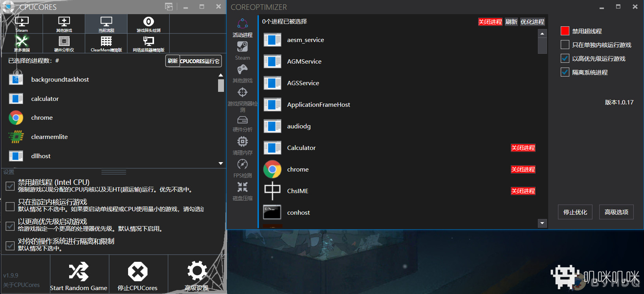Close the chrome process via 关闭进程
644x294 pixels.
[523, 170]
